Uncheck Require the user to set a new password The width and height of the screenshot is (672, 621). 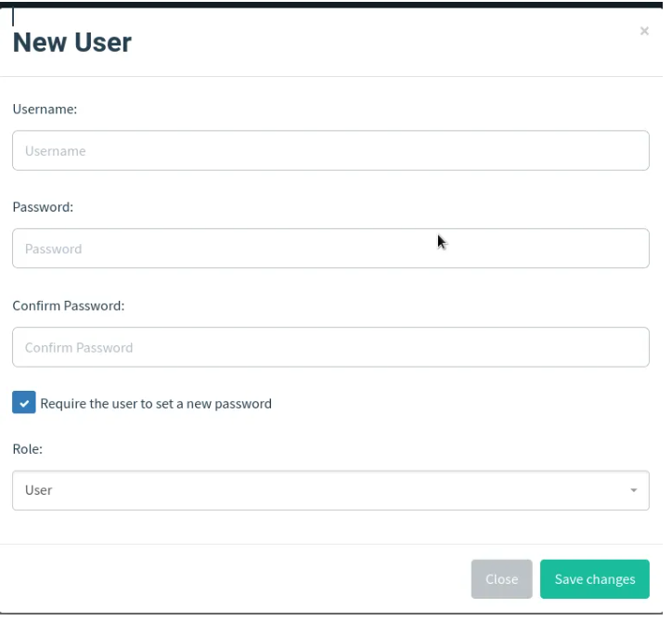[24, 403]
